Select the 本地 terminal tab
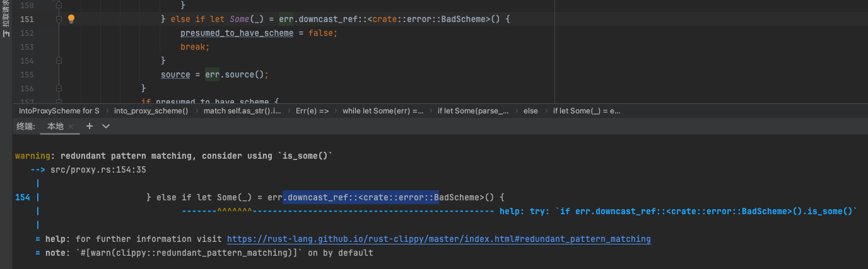The image size is (868, 269). click(x=55, y=127)
